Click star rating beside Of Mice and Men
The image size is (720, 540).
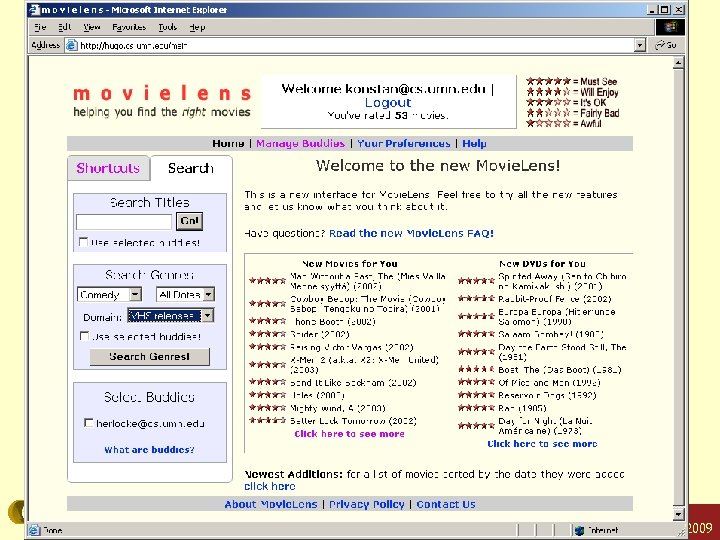coord(476,382)
